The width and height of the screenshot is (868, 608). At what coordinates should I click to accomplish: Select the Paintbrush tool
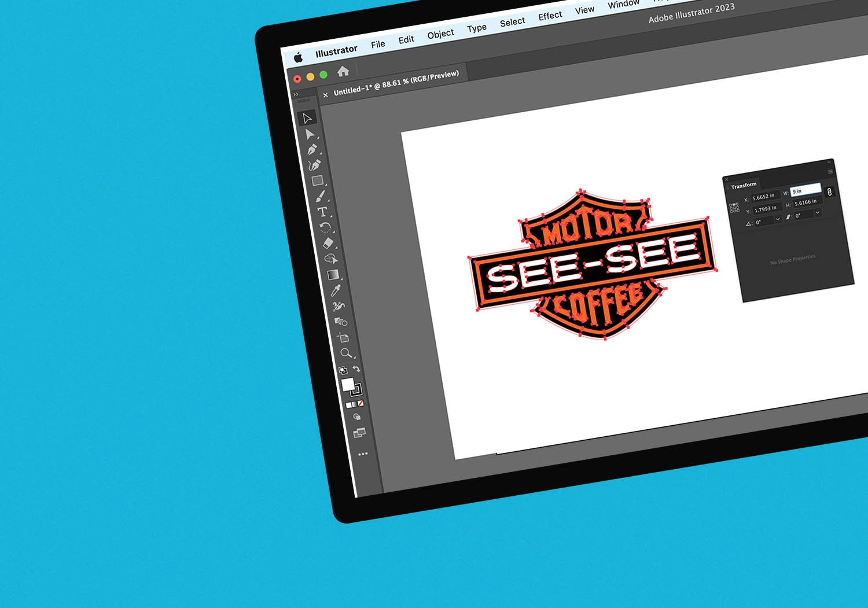320,197
